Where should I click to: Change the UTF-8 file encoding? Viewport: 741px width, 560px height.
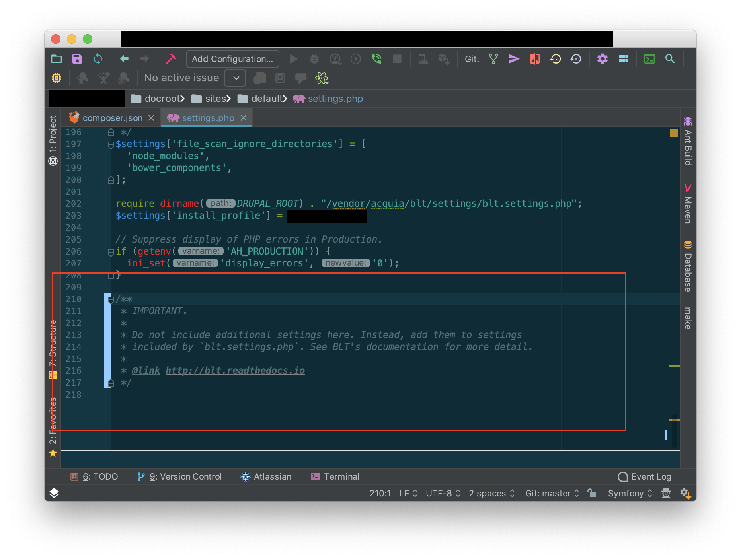pyautogui.click(x=443, y=493)
